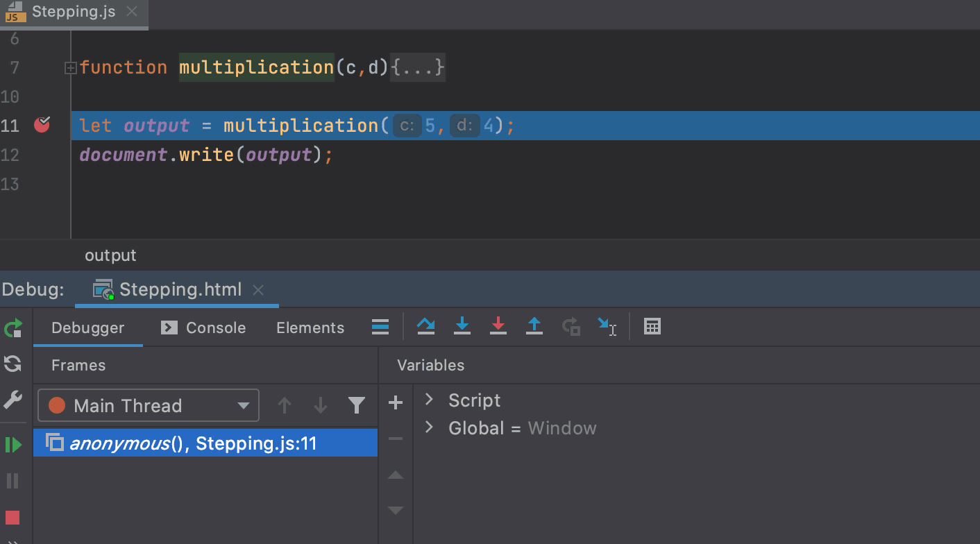Expand the Global = Window node
The width and height of the screenshot is (980, 544).
[429, 428]
